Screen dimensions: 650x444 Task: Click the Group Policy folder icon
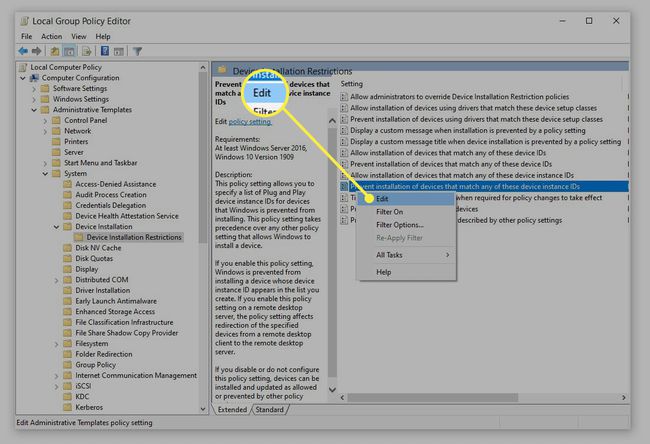tap(68, 365)
